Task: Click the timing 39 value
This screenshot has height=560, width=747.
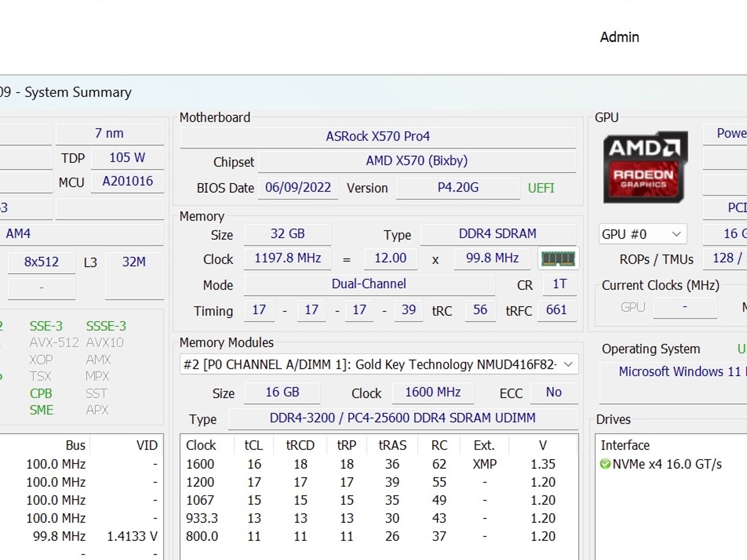Action: 409,310
